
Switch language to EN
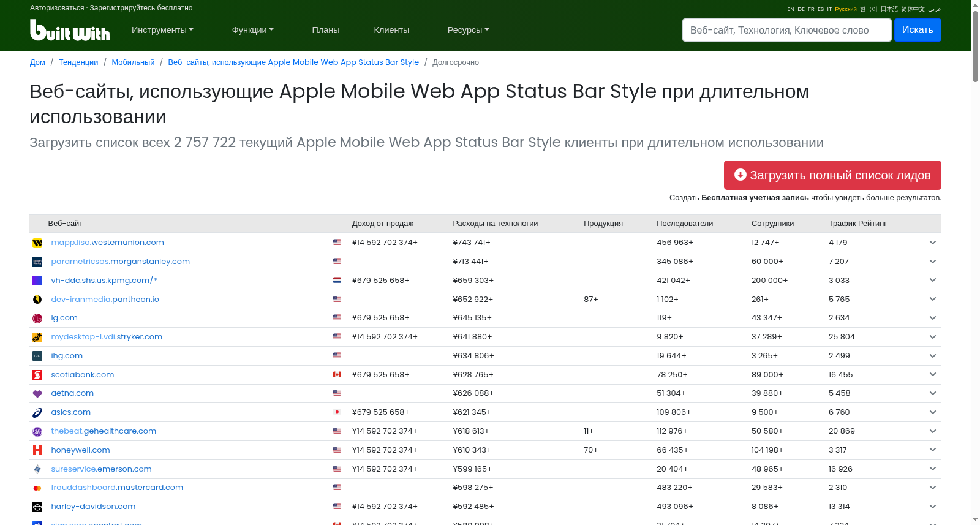pyautogui.click(x=791, y=9)
